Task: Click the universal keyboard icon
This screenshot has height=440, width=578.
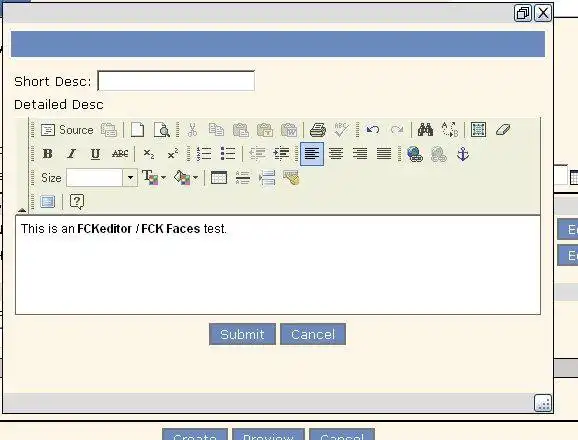Action: click(x=291, y=178)
